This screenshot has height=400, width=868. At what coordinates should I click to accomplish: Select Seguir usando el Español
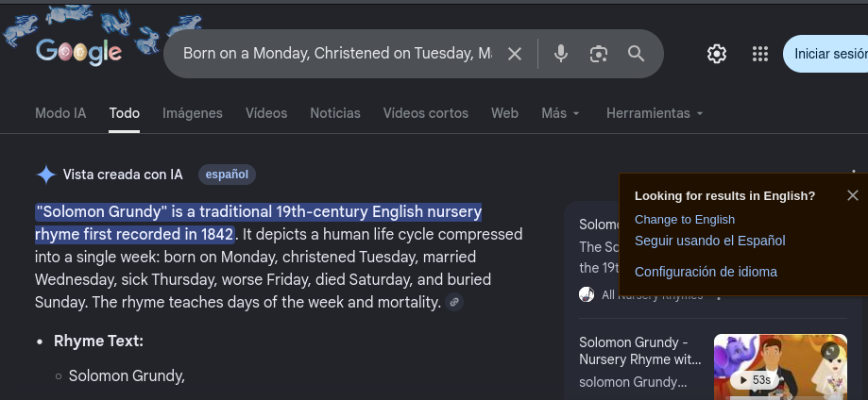click(x=709, y=241)
